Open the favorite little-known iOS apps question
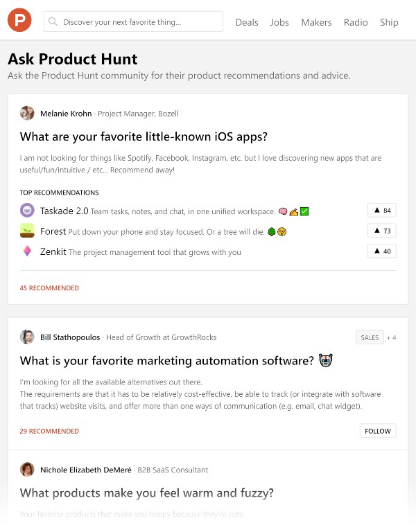 click(144, 136)
